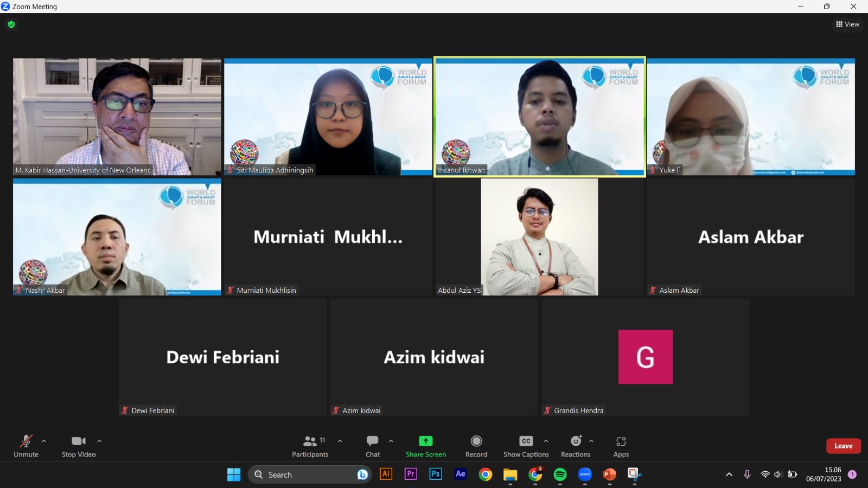Click the green encryption shield icon
The image size is (868, 488).
tap(11, 24)
